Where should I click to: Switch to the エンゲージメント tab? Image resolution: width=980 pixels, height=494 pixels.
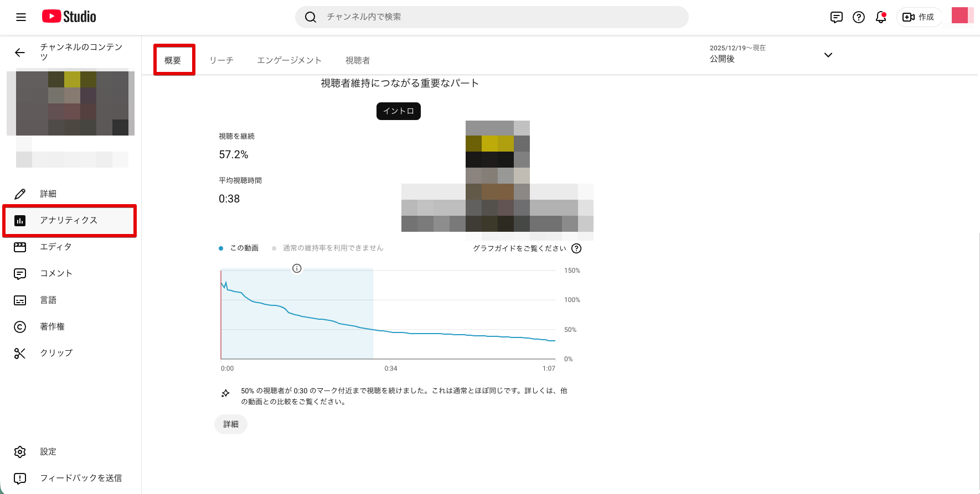click(289, 60)
